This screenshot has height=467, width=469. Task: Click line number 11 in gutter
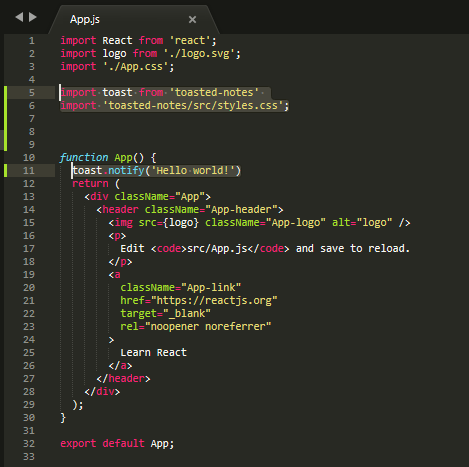[29, 171]
